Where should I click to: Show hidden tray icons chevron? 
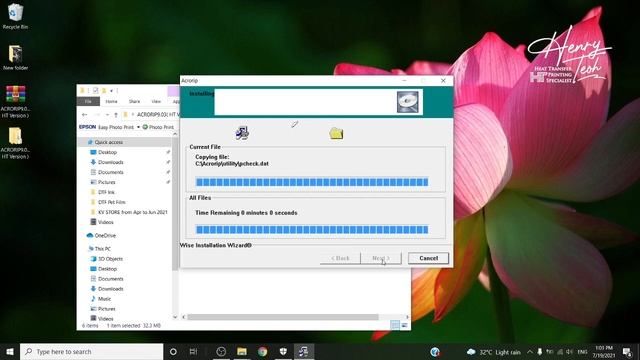[529, 352]
